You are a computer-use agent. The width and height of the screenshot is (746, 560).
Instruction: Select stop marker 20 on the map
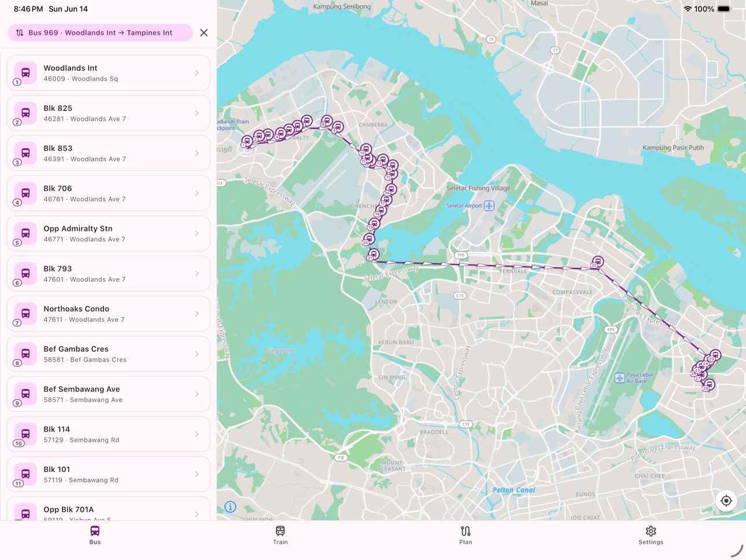click(x=369, y=238)
